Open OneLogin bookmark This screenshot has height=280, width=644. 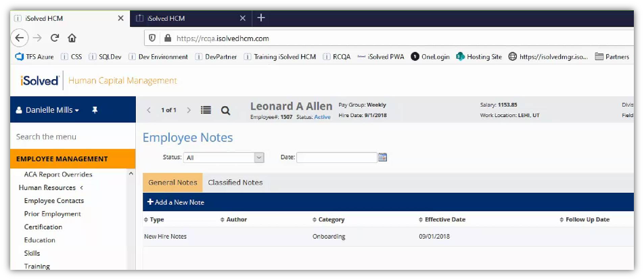click(x=430, y=57)
